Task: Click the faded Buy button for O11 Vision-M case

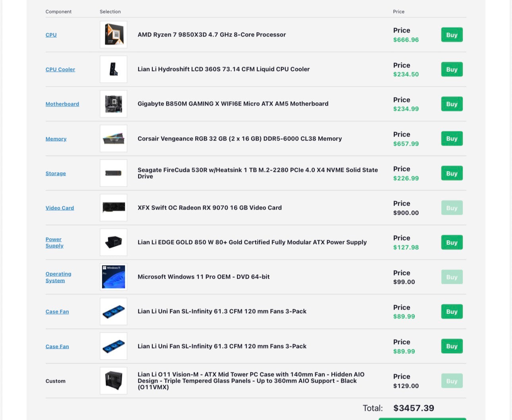Action: pyautogui.click(x=452, y=381)
